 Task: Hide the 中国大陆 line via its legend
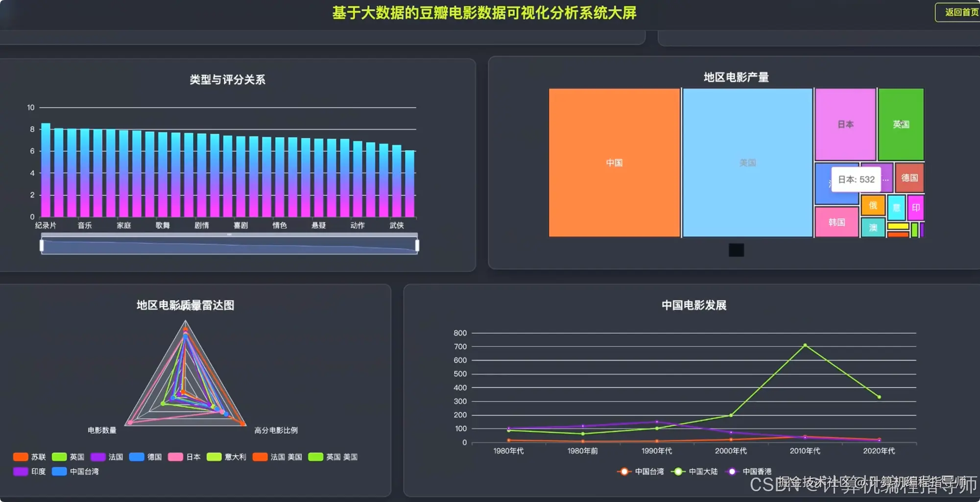click(x=694, y=472)
